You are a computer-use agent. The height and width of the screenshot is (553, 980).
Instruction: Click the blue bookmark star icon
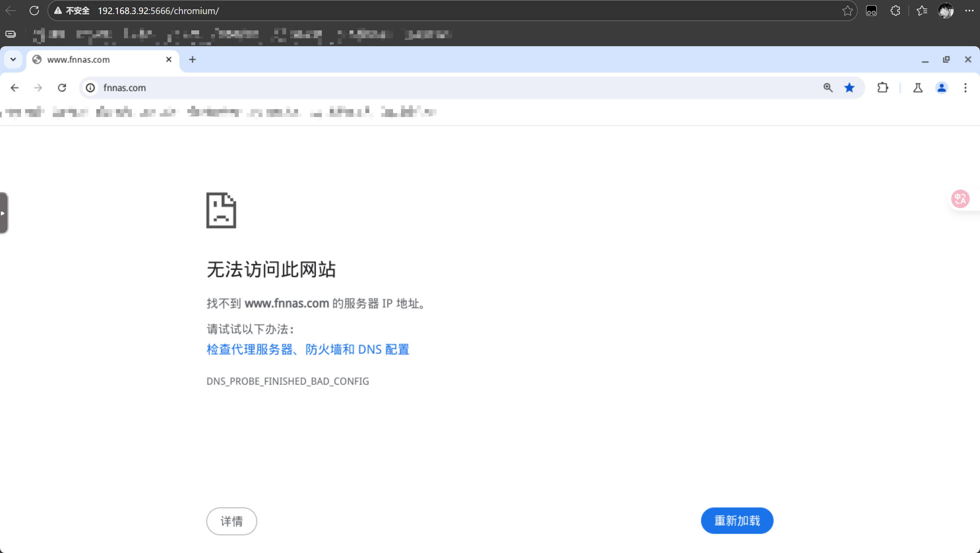tap(849, 88)
